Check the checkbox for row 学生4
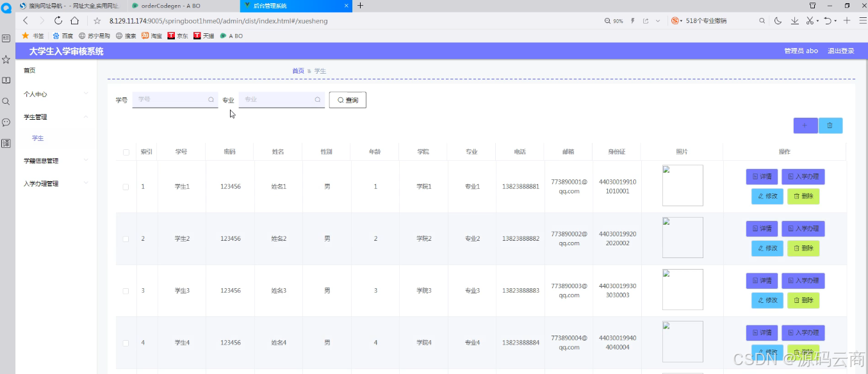This screenshot has width=868, height=374. click(126, 343)
